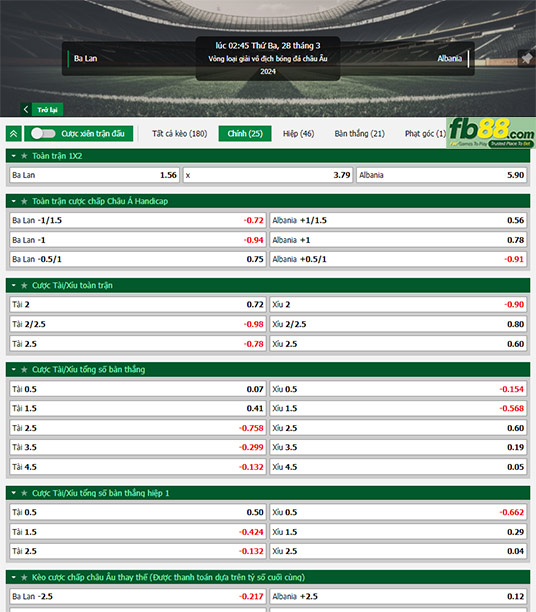Switch to the Bàn thắng (21) tab
Viewport: 536px width, 612px height.
point(360,133)
